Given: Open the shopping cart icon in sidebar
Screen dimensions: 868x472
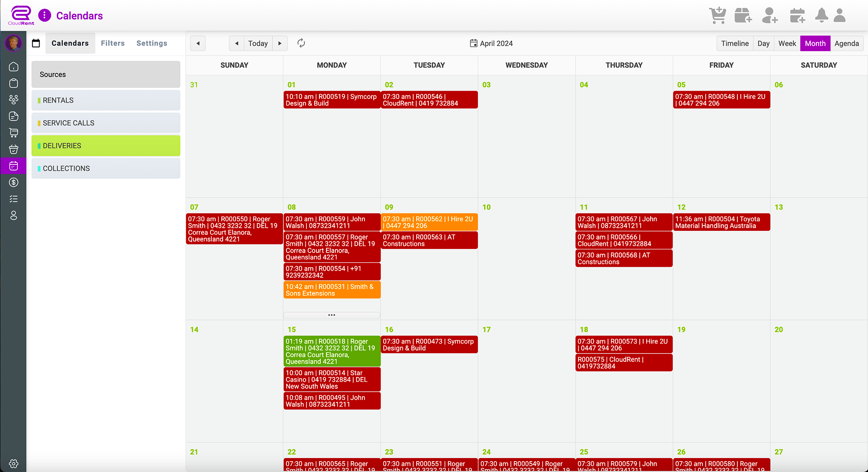Looking at the screenshot, I should click(x=13, y=133).
